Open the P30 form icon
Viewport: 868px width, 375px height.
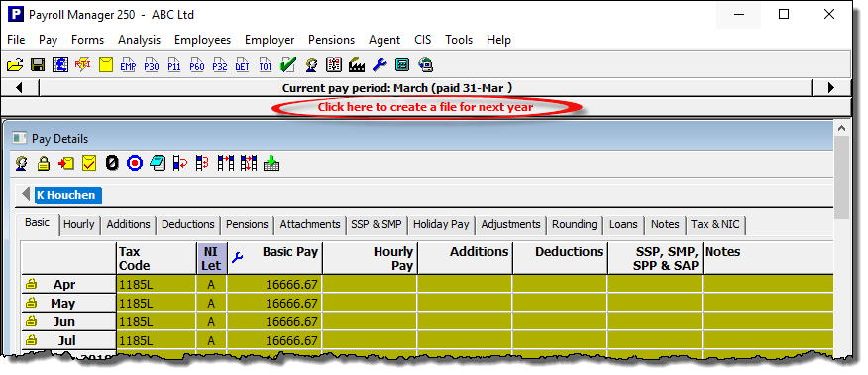[152, 64]
